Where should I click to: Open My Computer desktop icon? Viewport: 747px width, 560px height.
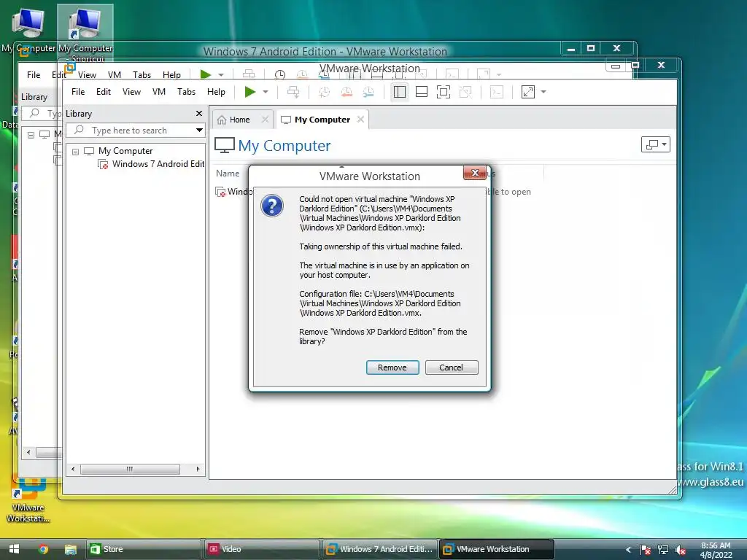(x=28, y=29)
